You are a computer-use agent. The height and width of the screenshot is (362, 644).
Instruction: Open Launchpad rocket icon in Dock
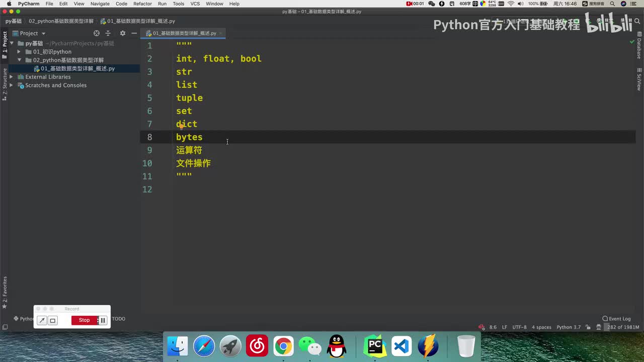[x=230, y=346]
